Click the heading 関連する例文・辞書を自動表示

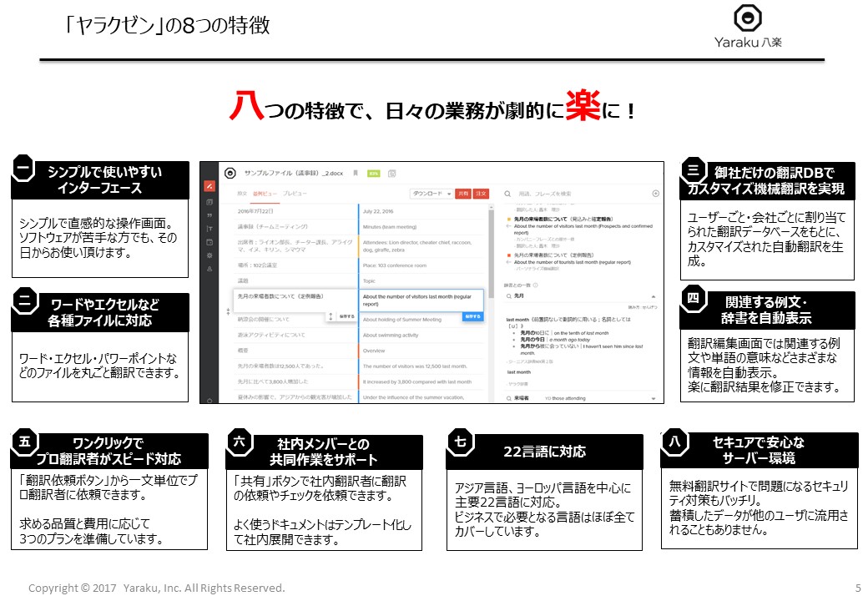766,310
